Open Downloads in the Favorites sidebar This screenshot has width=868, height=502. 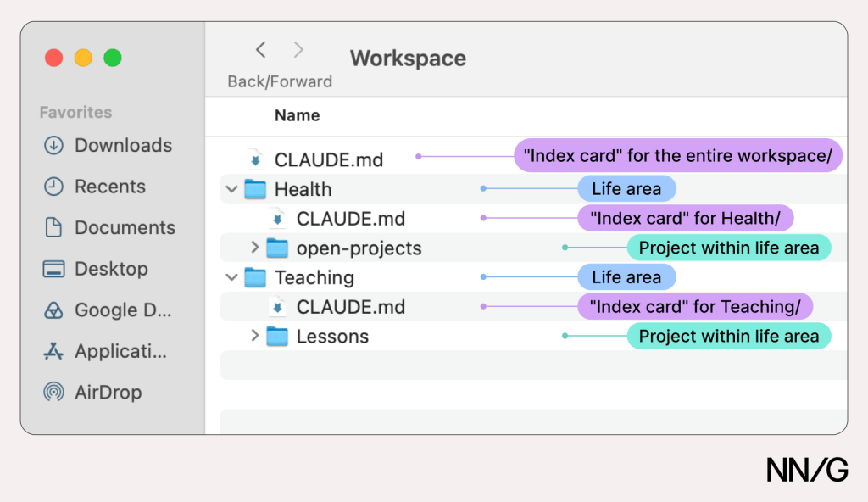(108, 145)
